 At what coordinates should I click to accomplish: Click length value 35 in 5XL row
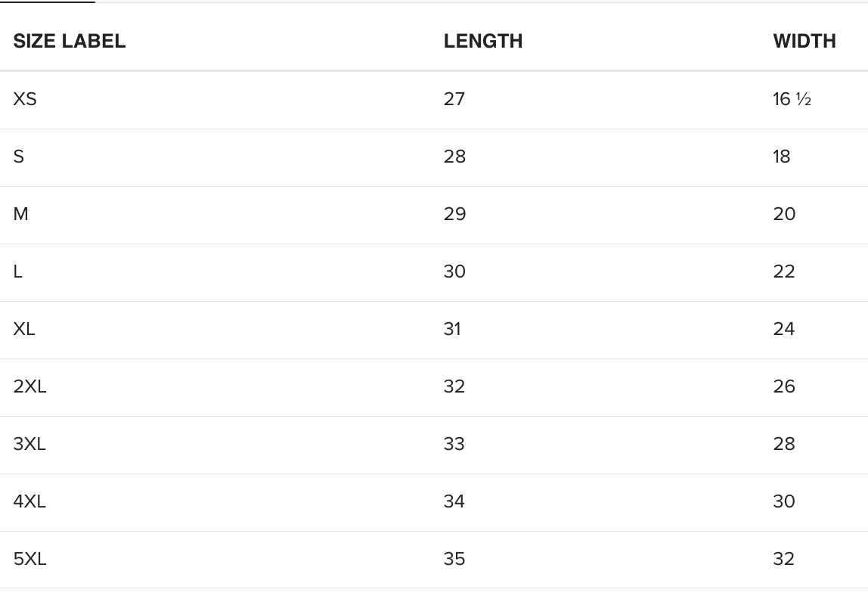454,559
